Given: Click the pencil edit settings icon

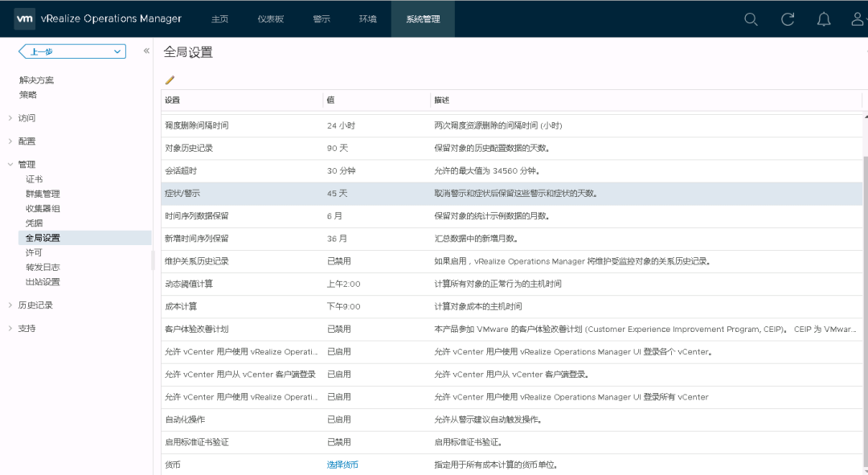Looking at the screenshot, I should pyautogui.click(x=170, y=80).
